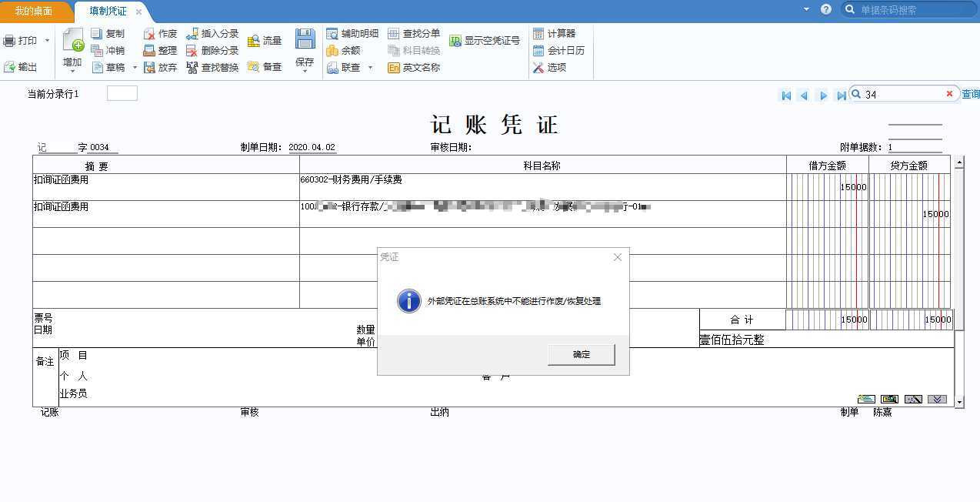Screen dimensions: 980x502
Task: Expand the 打印 print dropdown arrow
Action: (47, 41)
